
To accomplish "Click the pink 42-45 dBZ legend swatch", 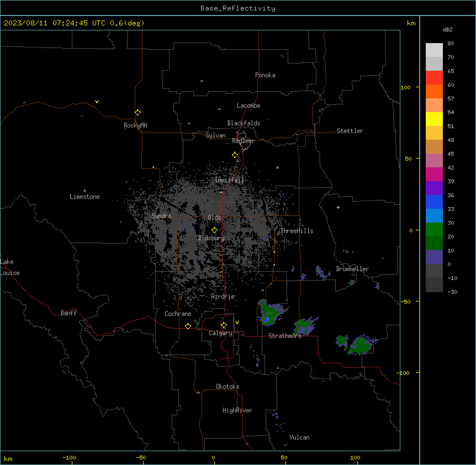I will pos(434,161).
